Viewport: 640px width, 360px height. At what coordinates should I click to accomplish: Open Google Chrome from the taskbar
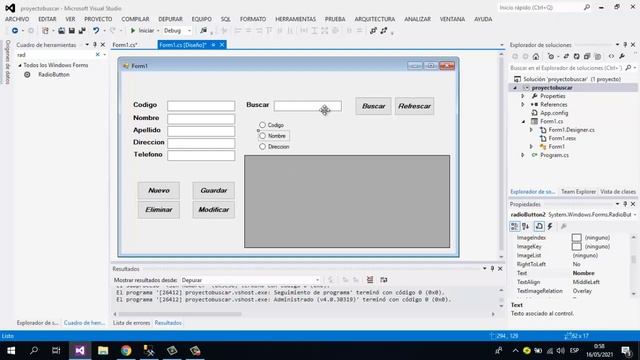click(126, 351)
